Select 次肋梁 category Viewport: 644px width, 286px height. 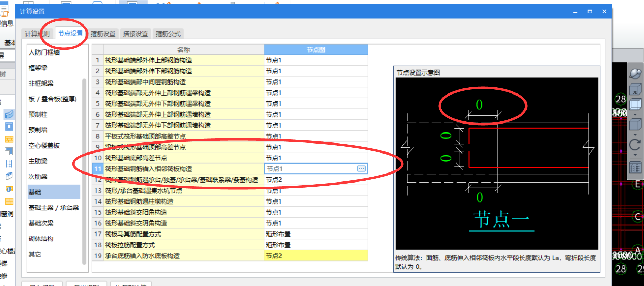(38, 177)
